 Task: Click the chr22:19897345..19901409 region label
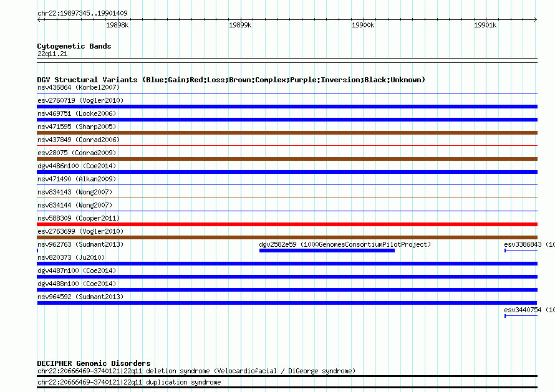pos(82,14)
